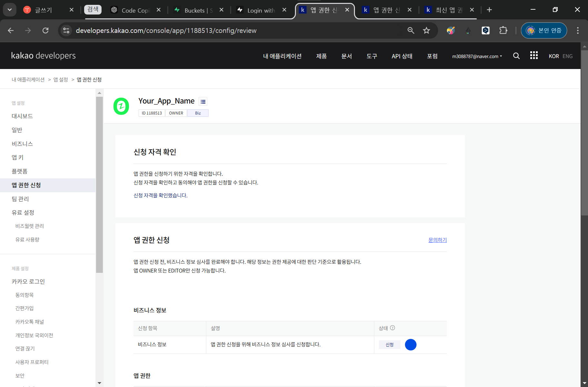Image resolution: width=588 pixels, height=387 pixels.
Task: Open the Chrome three-dot menu
Action: pos(578,30)
